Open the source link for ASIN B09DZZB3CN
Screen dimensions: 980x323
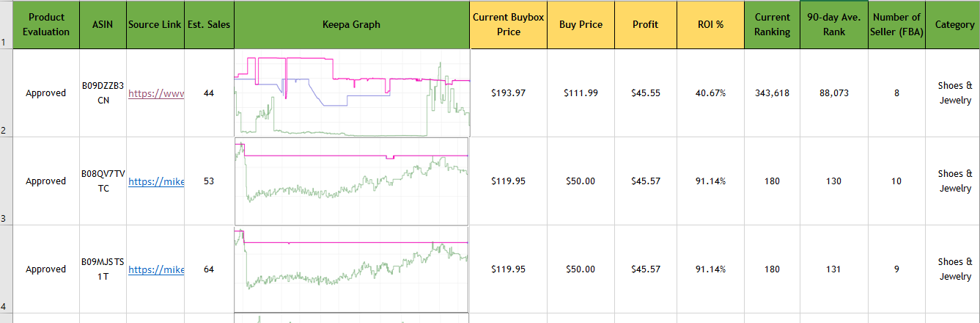click(155, 94)
